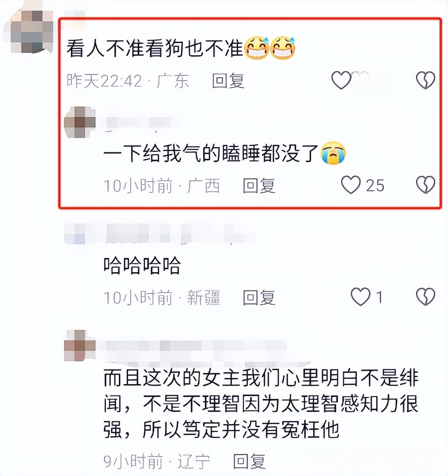
Task: Like the Guangdong comment with heart icon
Action: [x=341, y=80]
